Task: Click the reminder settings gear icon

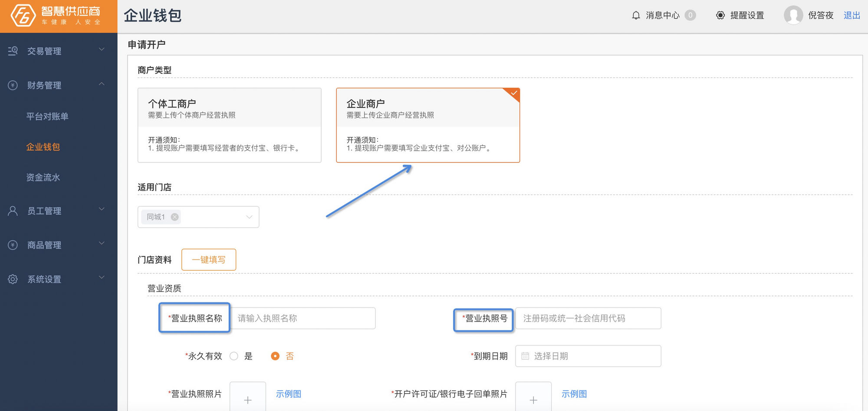Action: (x=720, y=16)
